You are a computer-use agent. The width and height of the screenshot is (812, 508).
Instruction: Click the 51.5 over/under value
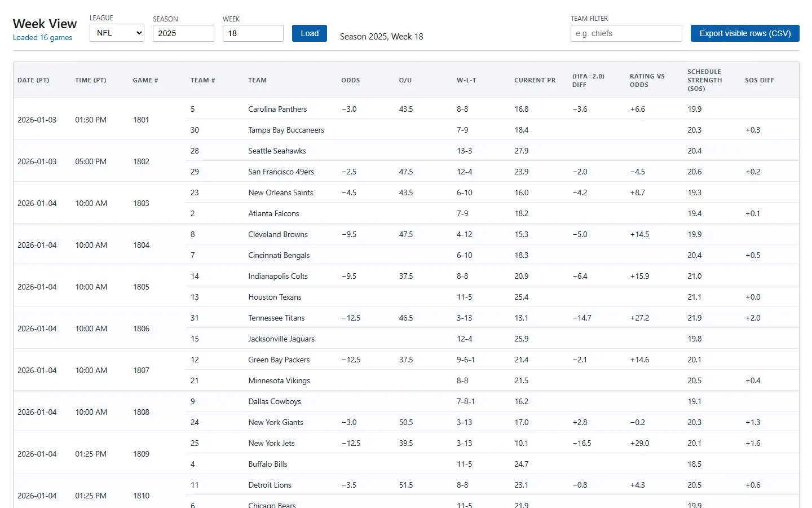point(406,485)
